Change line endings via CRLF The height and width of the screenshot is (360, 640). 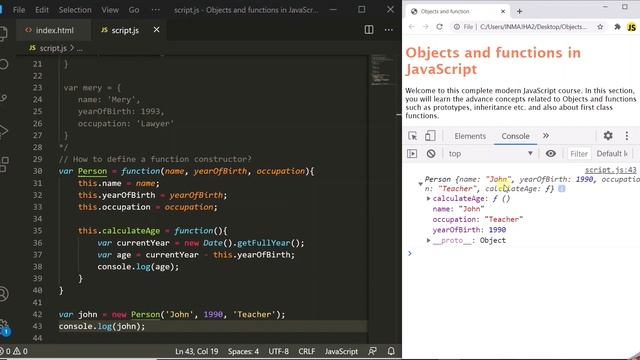click(307, 351)
